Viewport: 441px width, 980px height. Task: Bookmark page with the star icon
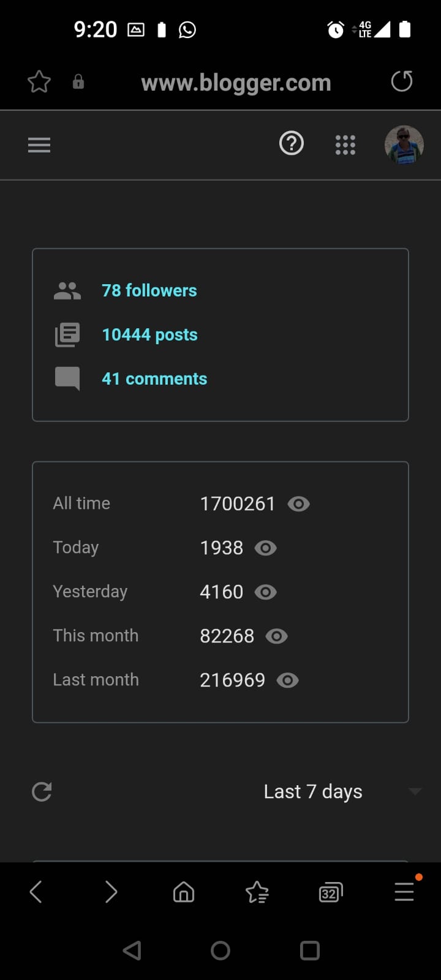click(x=39, y=81)
